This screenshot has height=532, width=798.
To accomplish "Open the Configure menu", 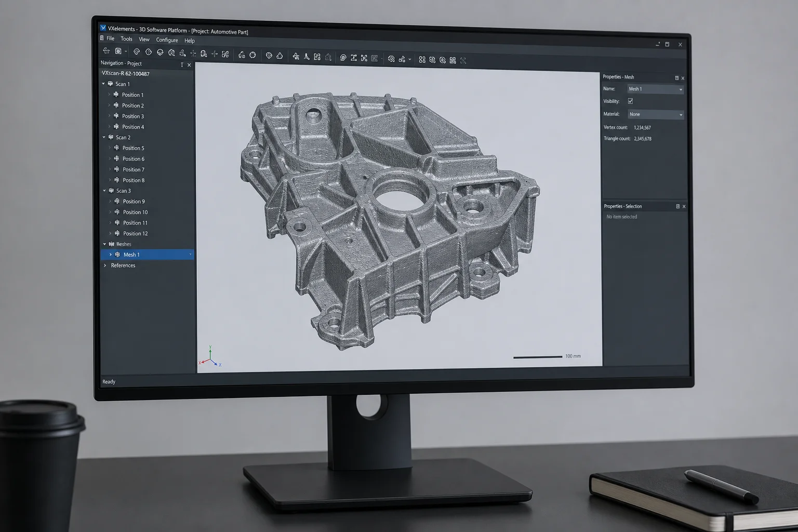I will click(167, 40).
